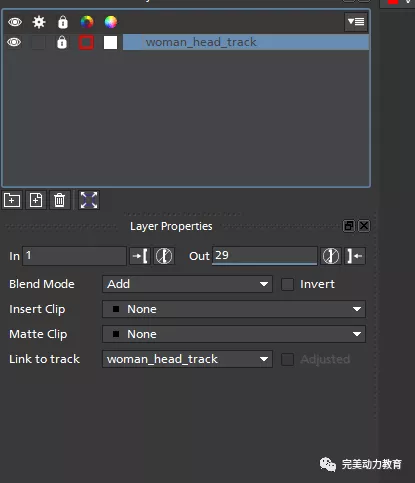The image size is (415, 483).
Task: Open the Insert Clip dropdown
Action: click(x=234, y=309)
